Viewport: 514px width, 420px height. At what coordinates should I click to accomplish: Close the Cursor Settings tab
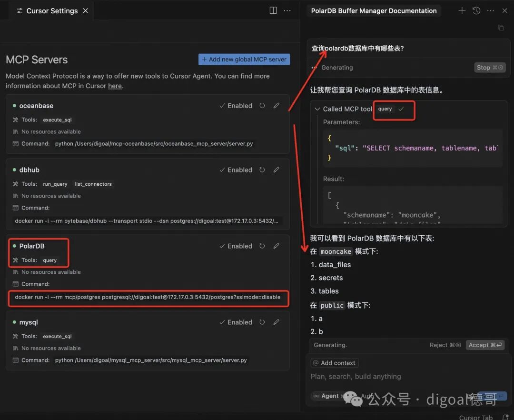(x=85, y=11)
